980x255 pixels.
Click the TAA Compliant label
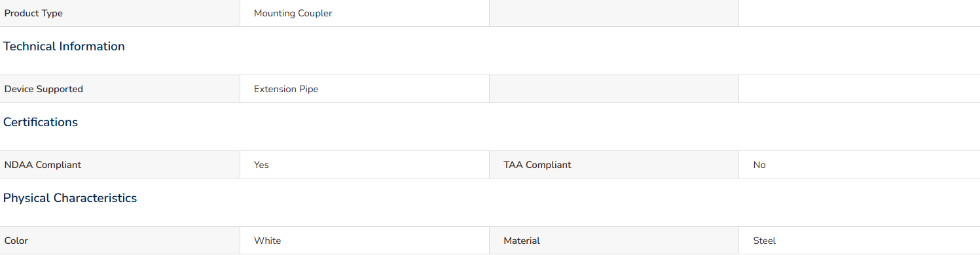pos(537,165)
